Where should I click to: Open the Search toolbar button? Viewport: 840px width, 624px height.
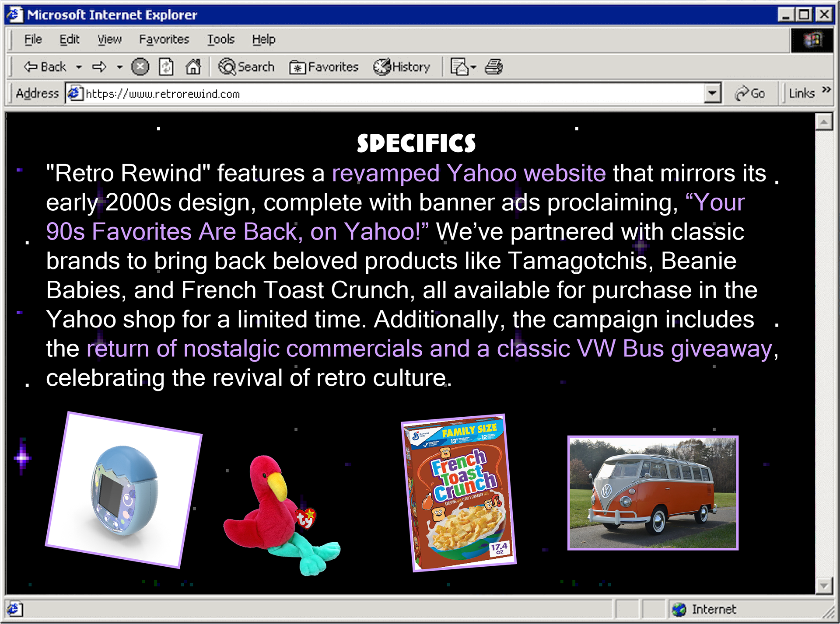[247, 67]
